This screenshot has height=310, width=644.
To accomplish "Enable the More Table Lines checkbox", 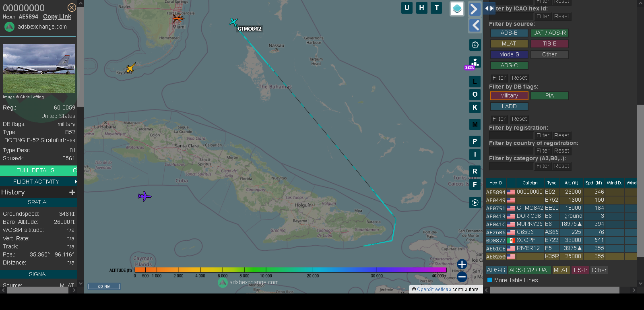I will (x=490, y=280).
